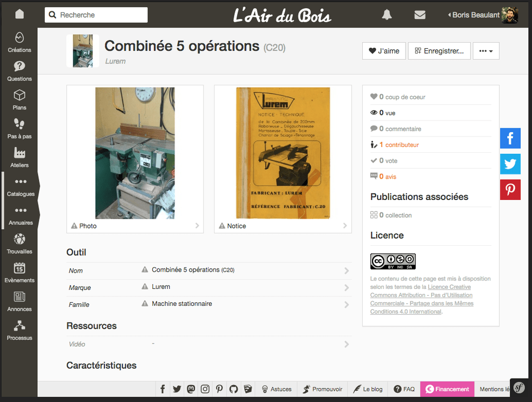This screenshot has width=532, height=402.
Task: Open Pas à pas section
Action: [19, 129]
